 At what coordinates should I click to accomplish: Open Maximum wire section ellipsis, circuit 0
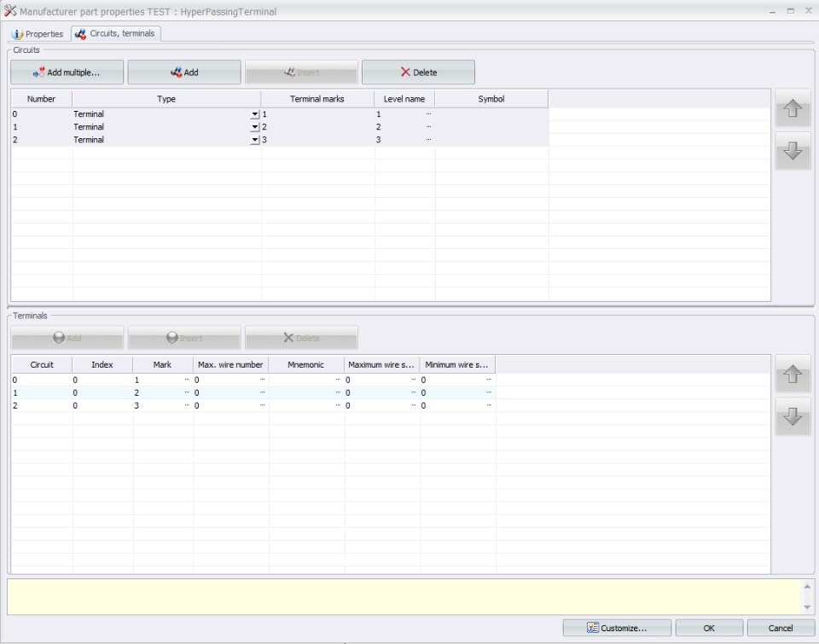pyautogui.click(x=414, y=380)
